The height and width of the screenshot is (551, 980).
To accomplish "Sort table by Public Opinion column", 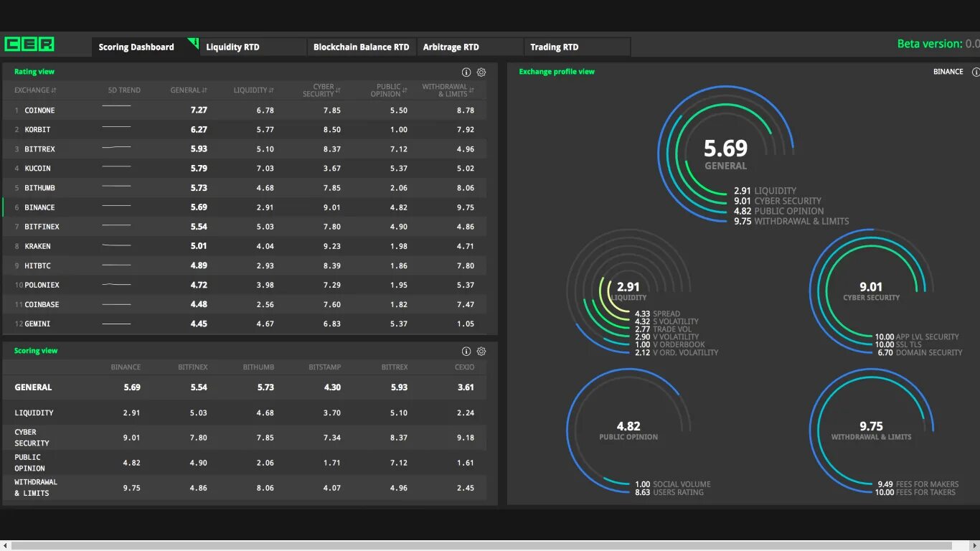I will 389,90.
